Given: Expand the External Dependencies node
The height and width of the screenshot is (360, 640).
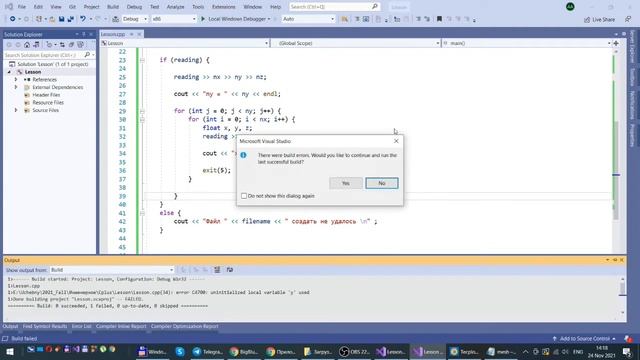Looking at the screenshot, I should click(x=16, y=87).
